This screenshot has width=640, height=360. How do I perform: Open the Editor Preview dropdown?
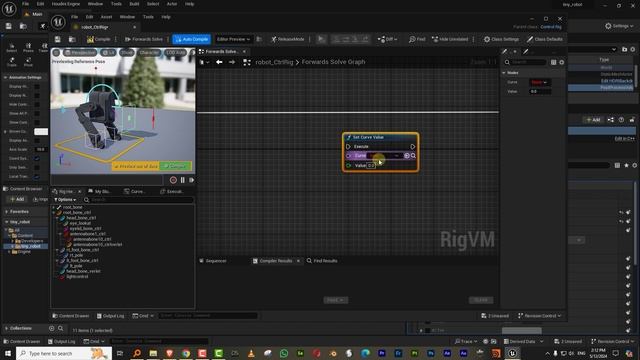[x=233, y=39]
